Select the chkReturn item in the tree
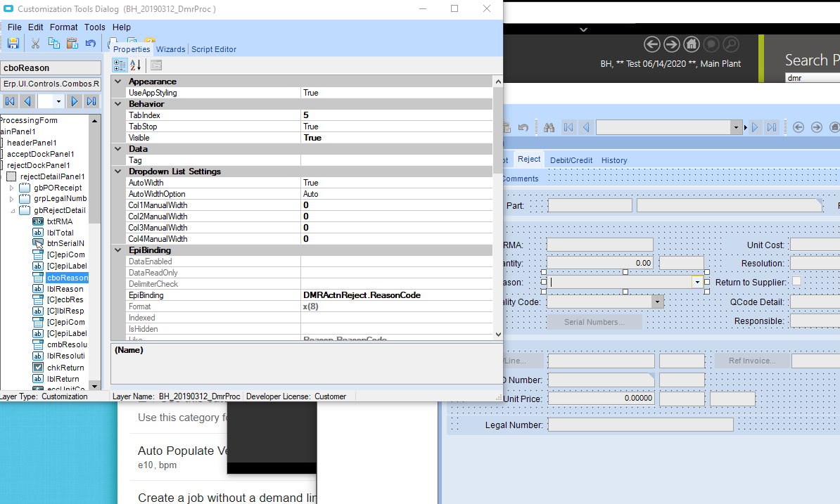This screenshot has height=504, width=840. pos(65,368)
